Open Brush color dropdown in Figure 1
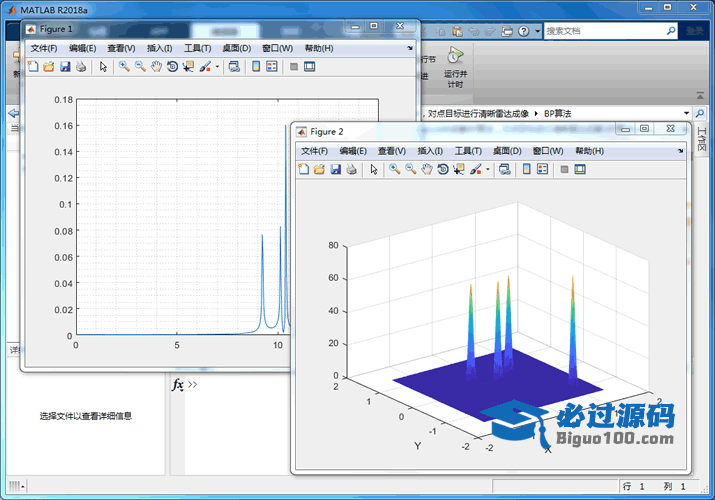715x500 pixels. [217, 67]
